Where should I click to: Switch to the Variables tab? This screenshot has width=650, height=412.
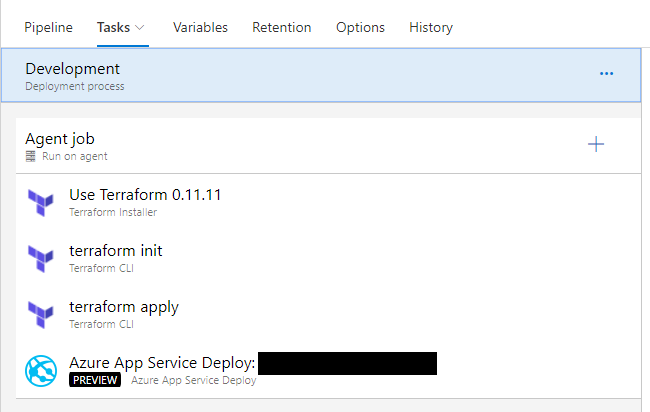click(x=200, y=27)
